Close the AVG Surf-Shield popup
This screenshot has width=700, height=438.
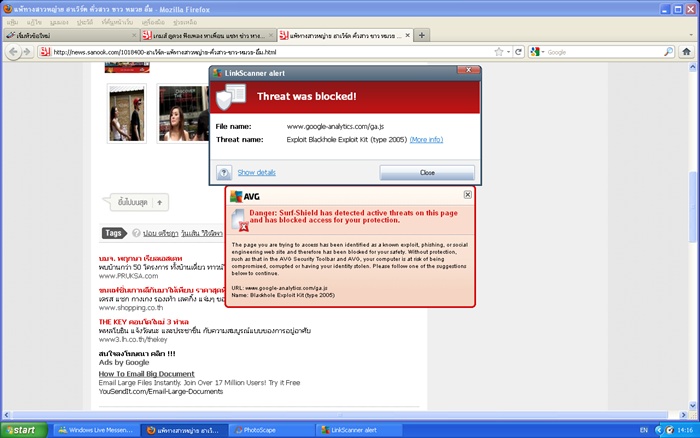tap(467, 194)
